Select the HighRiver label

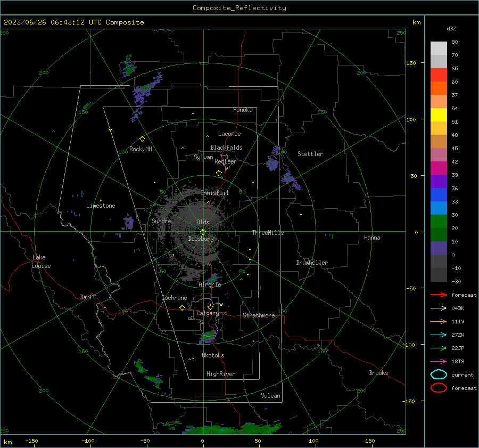[x=221, y=374]
